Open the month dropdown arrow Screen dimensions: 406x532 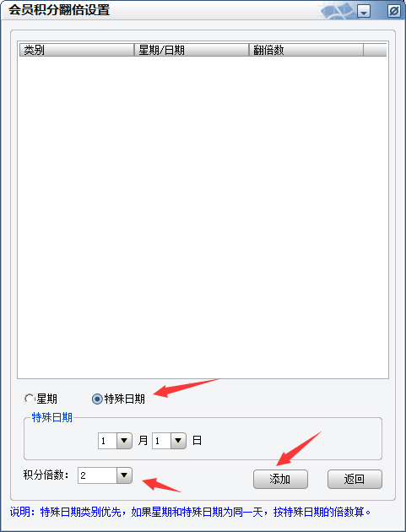pyautogui.click(x=124, y=441)
